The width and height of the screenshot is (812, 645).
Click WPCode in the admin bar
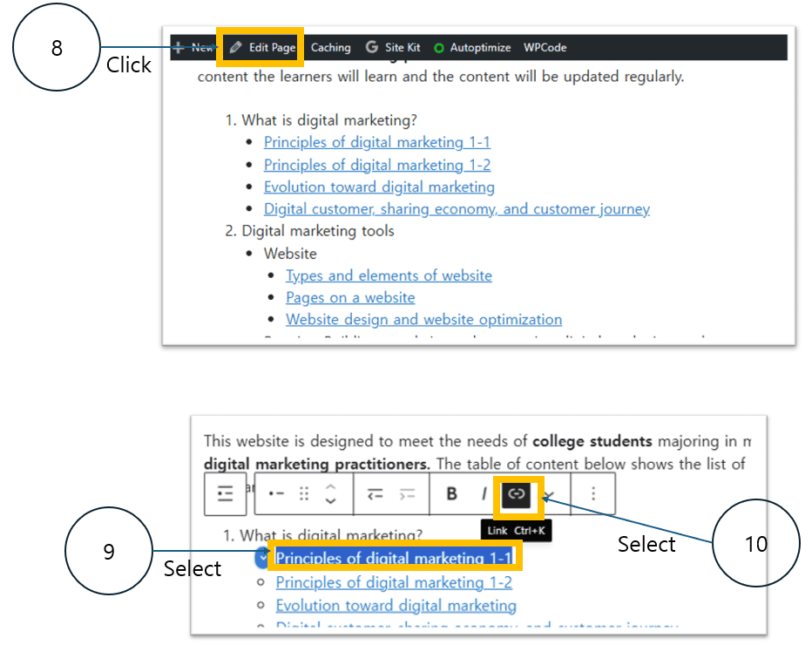click(545, 48)
